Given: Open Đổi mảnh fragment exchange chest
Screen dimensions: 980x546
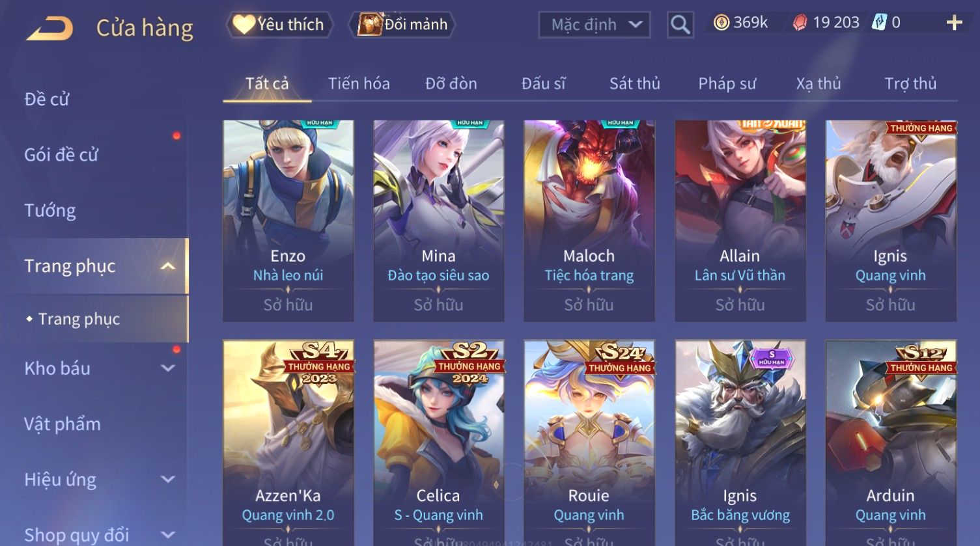Looking at the screenshot, I should click(402, 25).
